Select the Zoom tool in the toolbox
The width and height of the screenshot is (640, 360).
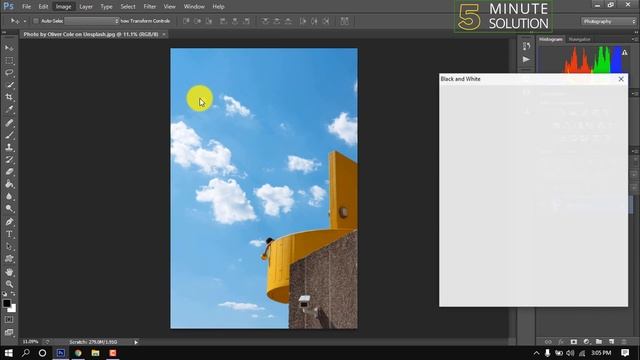pos(9,284)
